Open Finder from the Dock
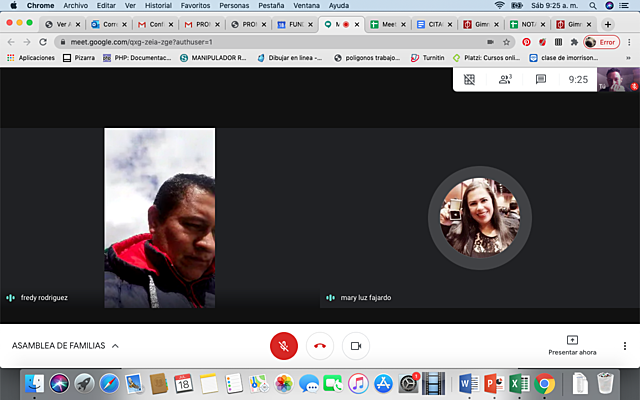Viewport: 640px width, 400px height. click(34, 383)
